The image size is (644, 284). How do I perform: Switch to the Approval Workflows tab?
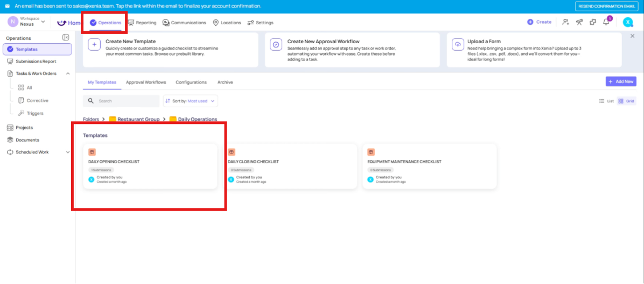[146, 82]
